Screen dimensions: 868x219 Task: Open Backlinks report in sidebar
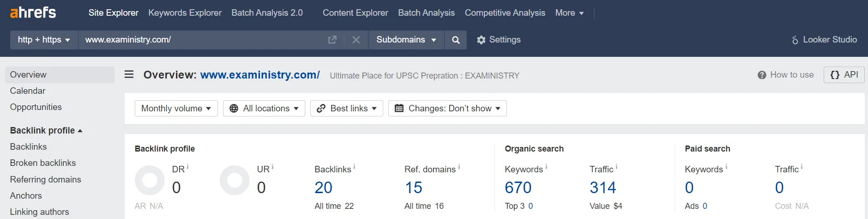(28, 146)
